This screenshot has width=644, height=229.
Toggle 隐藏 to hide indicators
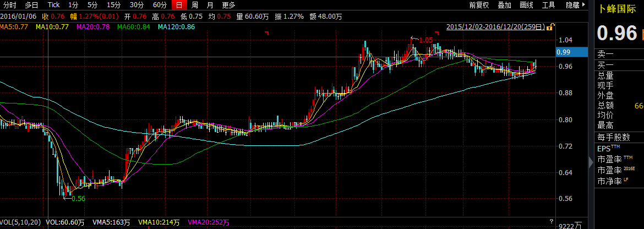572,5
